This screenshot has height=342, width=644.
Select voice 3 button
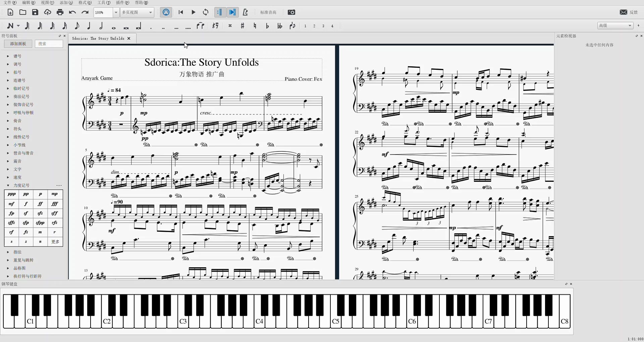coord(323,26)
